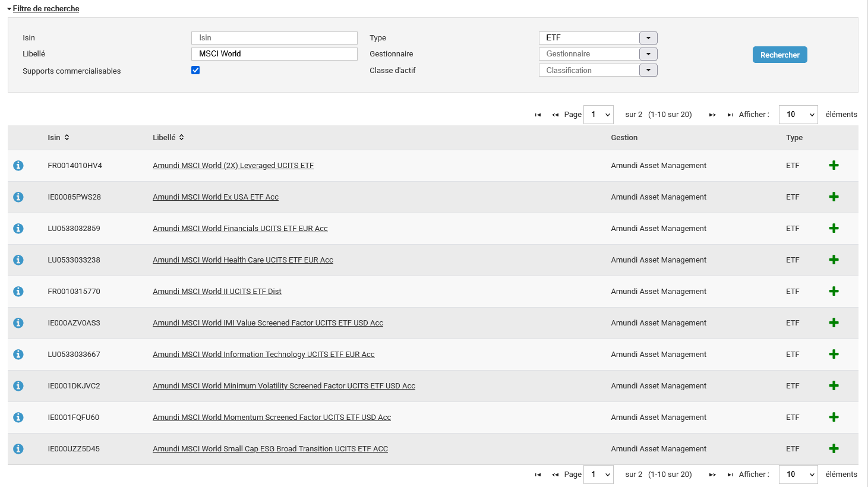The width and height of the screenshot is (868, 487).
Task: Show info for LU0533032859 fund
Action: point(18,229)
